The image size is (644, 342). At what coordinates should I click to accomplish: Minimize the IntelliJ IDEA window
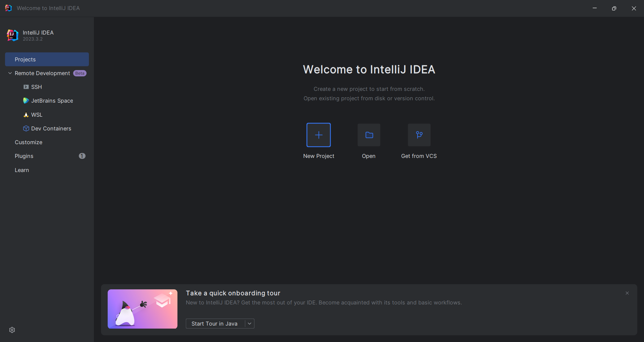click(x=595, y=8)
